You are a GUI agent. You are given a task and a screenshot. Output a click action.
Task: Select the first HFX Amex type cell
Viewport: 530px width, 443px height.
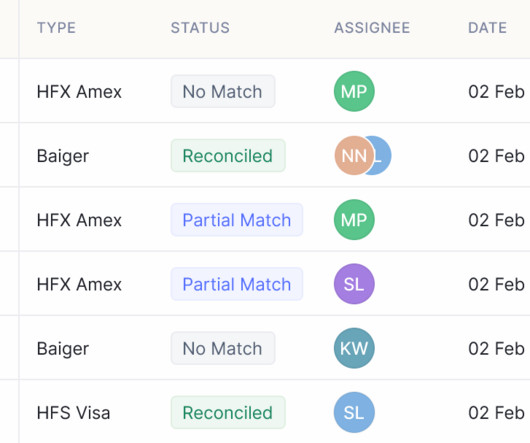click(79, 92)
